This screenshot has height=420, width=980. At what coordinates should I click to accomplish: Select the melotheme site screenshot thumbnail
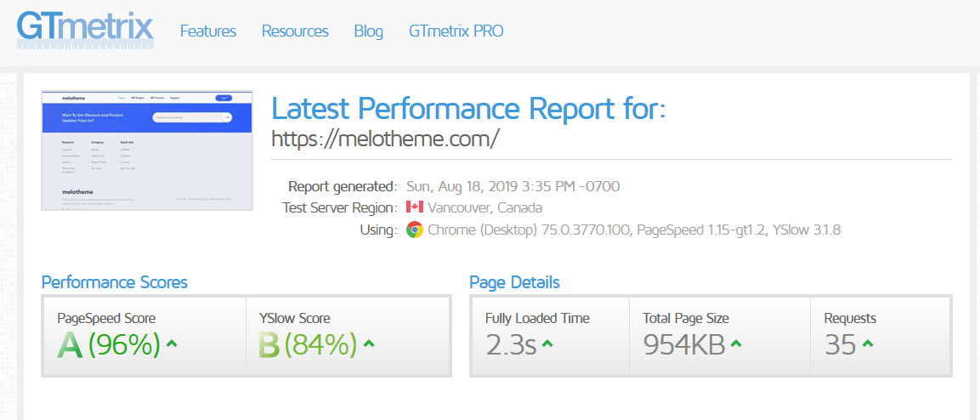click(147, 150)
